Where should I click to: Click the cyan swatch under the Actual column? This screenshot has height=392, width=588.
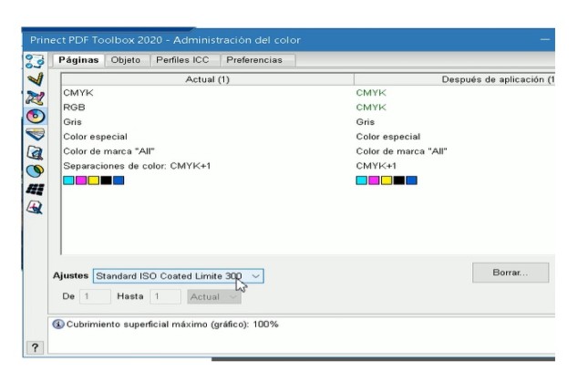pyautogui.click(x=67, y=180)
